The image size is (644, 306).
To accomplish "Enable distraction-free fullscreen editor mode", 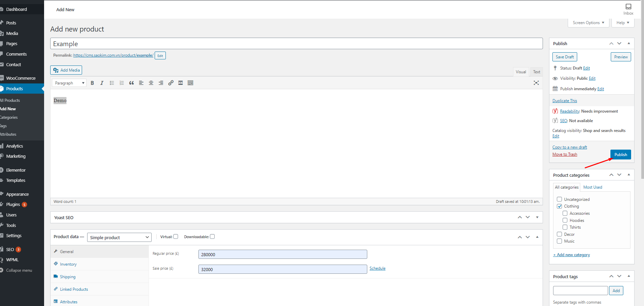I will (x=536, y=83).
